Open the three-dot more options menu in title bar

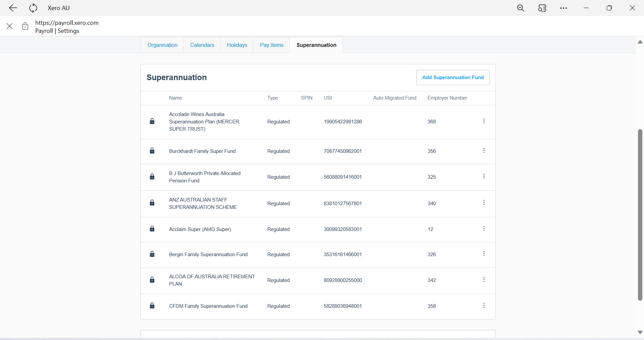point(563,8)
